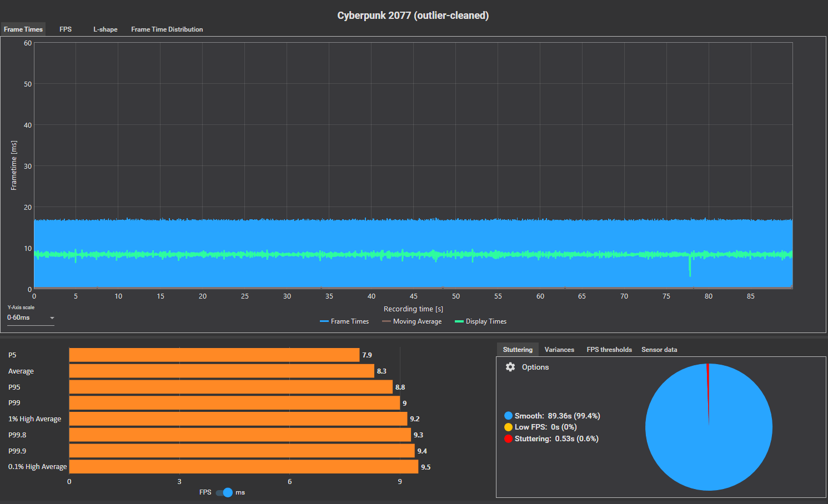Open the FPS thresholds tab

tap(609, 350)
